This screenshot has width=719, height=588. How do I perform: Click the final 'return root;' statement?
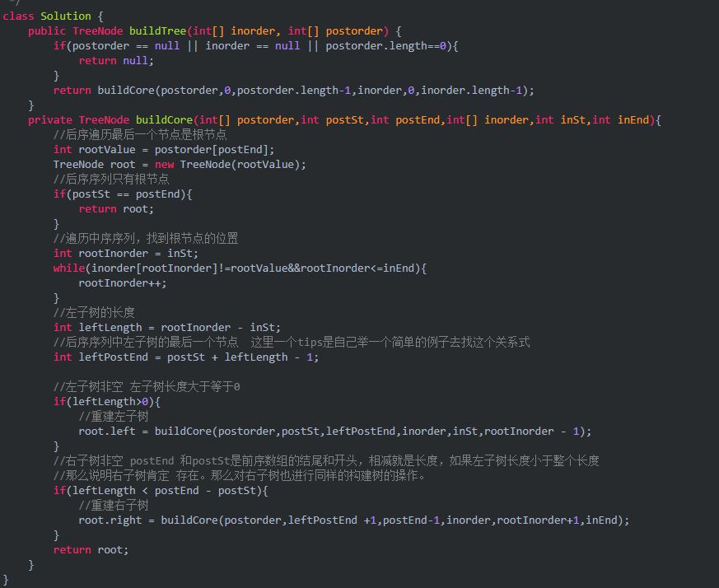pyautogui.click(x=91, y=550)
